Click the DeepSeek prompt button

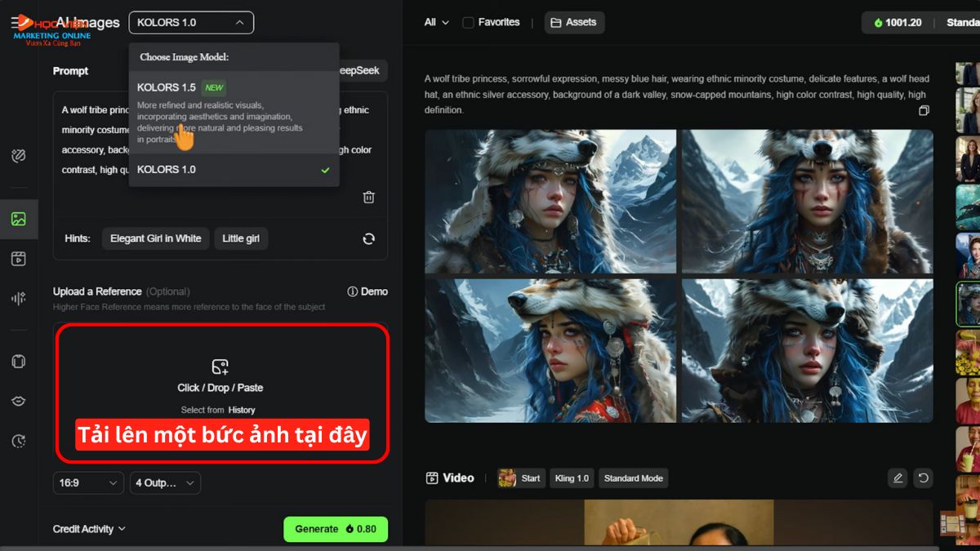[363, 71]
